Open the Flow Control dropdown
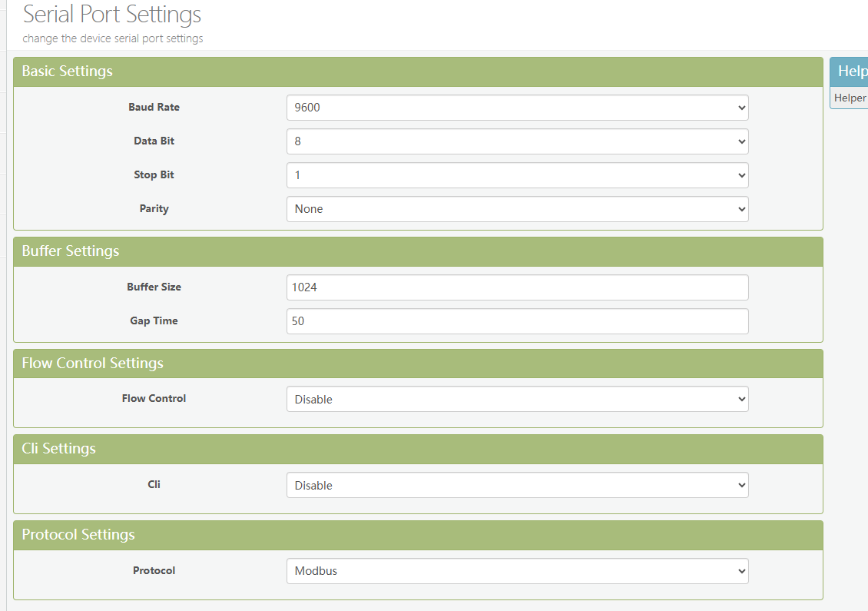868x611 pixels. click(517, 399)
